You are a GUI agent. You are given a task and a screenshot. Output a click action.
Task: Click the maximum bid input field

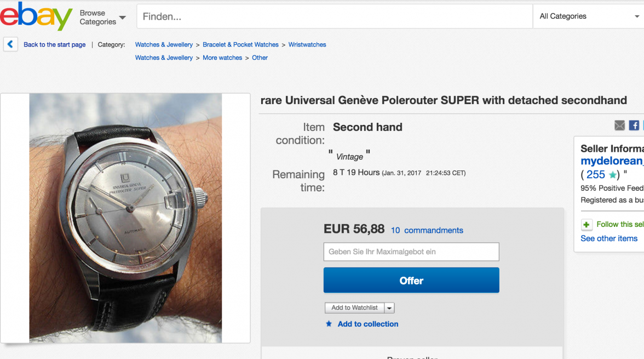[411, 252]
